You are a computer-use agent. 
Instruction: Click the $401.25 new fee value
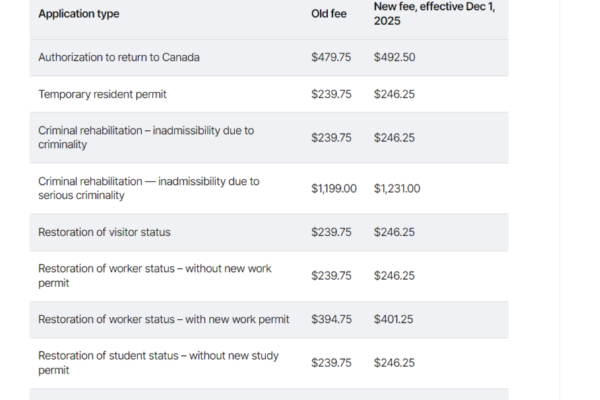394,319
